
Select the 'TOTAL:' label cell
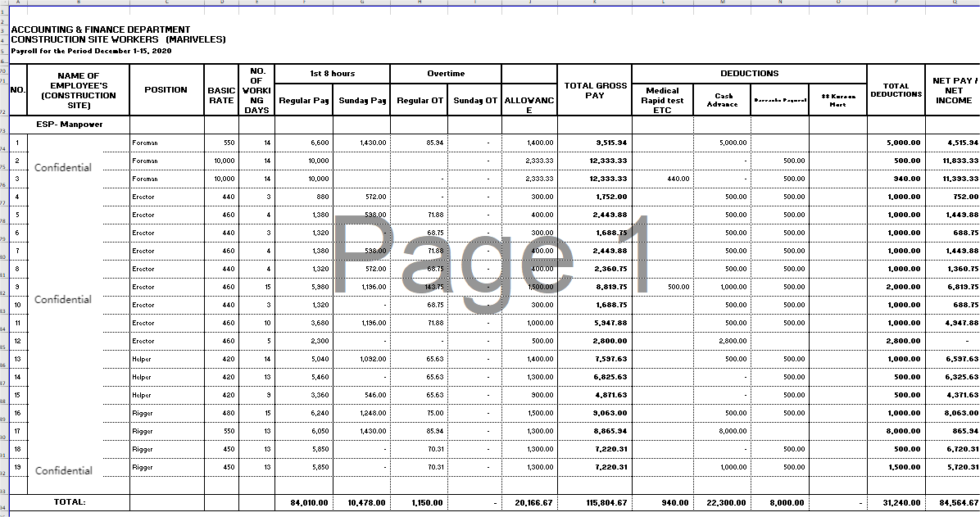[x=70, y=502]
